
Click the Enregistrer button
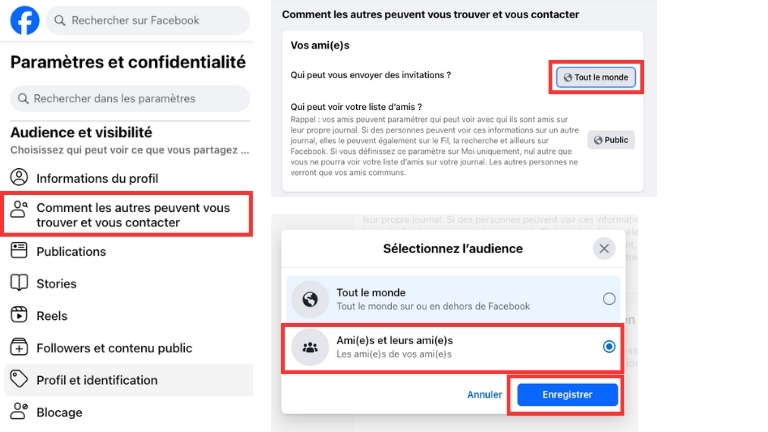(x=567, y=395)
